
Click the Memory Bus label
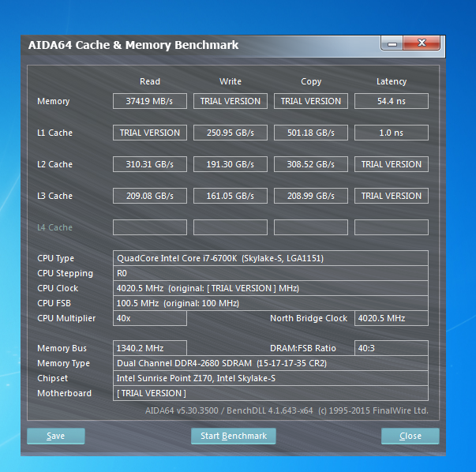(x=62, y=348)
